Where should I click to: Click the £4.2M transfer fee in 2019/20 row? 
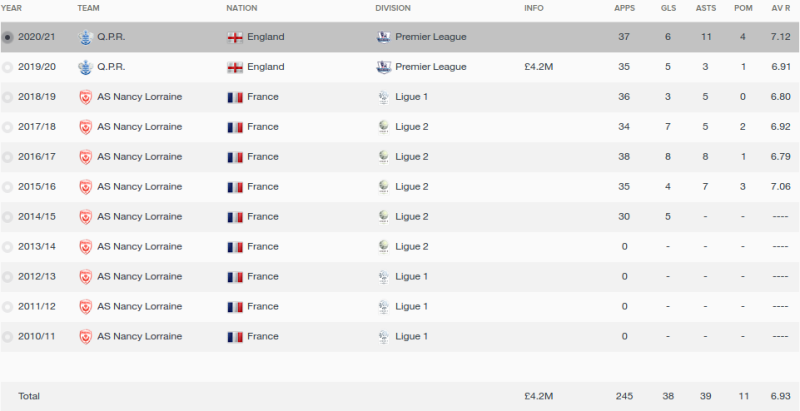(x=539, y=67)
